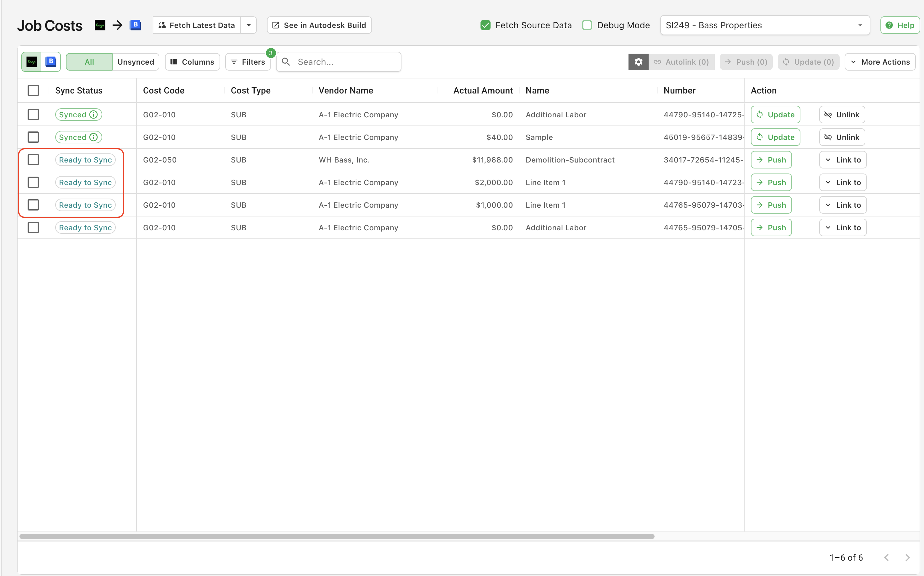This screenshot has height=576, width=924.
Task: Push the WH Bass, Inc. row
Action: tap(771, 160)
